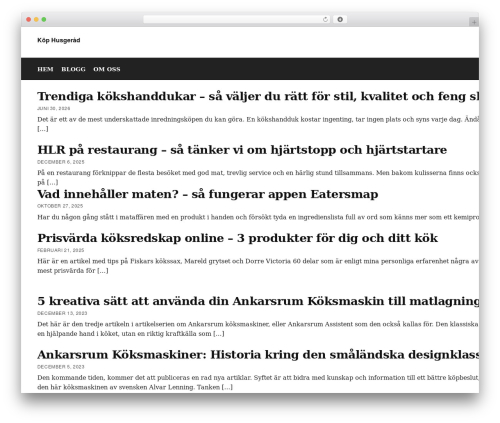Click the Februari 21, 2025 post date
This screenshot has width=500, height=423.
[x=61, y=250]
